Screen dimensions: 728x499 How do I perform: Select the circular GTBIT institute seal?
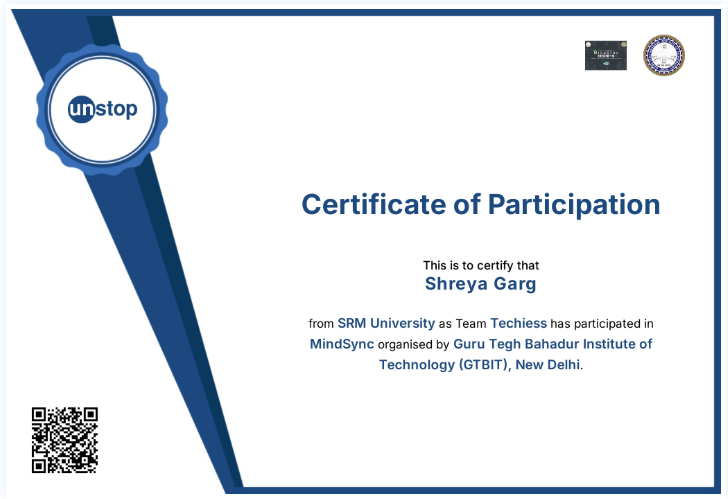[x=663, y=55]
